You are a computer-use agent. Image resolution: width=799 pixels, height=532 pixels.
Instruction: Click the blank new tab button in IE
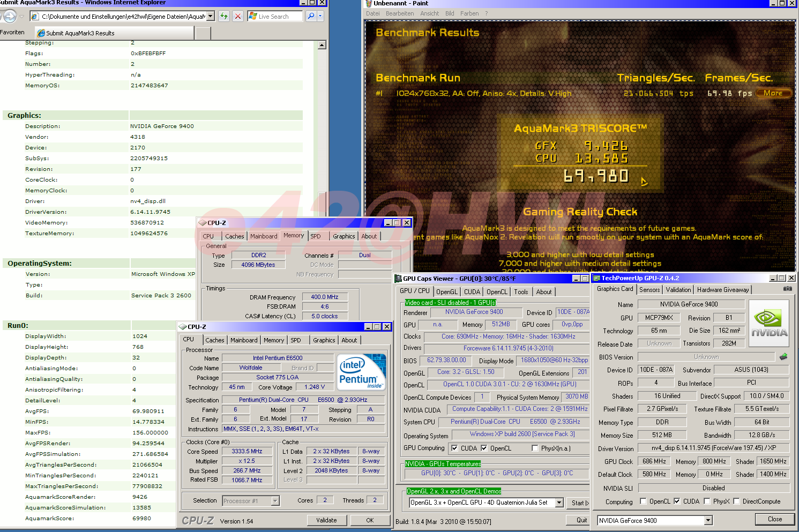[x=203, y=33]
